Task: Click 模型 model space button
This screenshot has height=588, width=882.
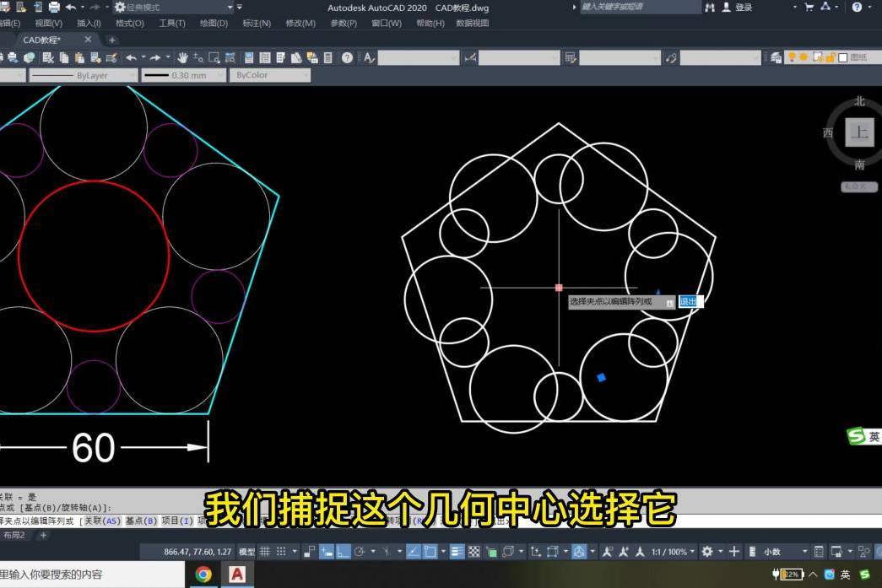Action: pyautogui.click(x=246, y=552)
